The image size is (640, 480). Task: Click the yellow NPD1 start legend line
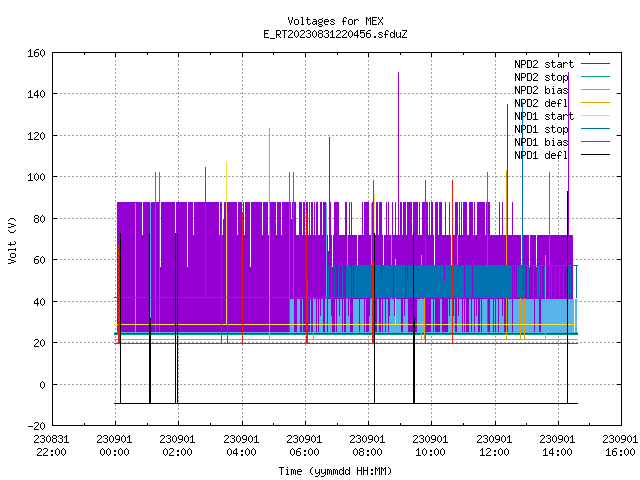click(x=595, y=116)
